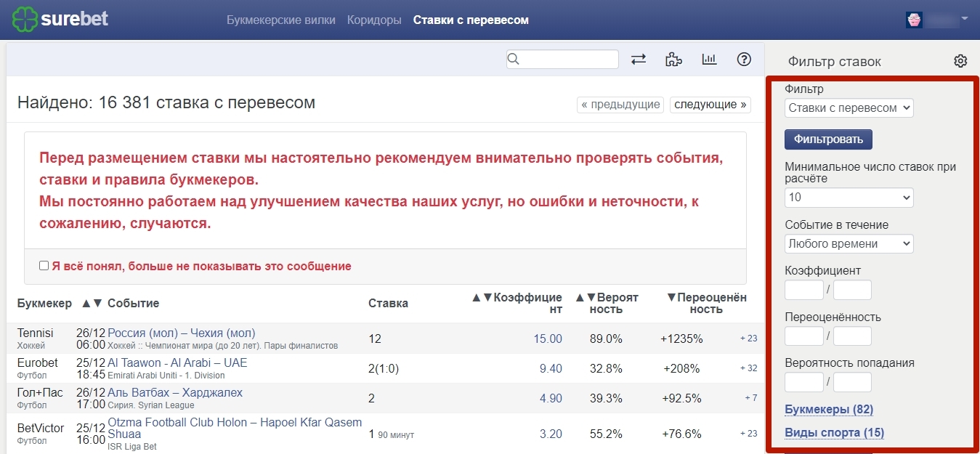Screen dimensions: 980x454
Task: Open 'Россия (мол) – Чехия (мол)' event
Action: (x=182, y=333)
